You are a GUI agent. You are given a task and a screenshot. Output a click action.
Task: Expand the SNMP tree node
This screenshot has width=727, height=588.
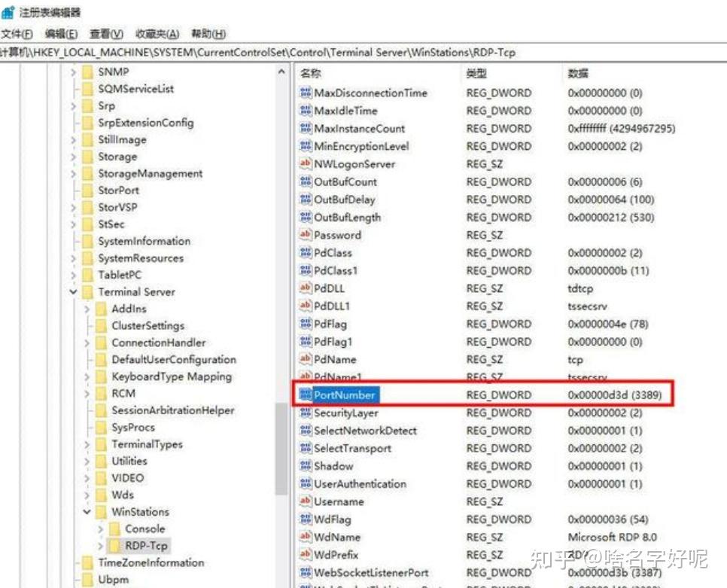click(73, 72)
